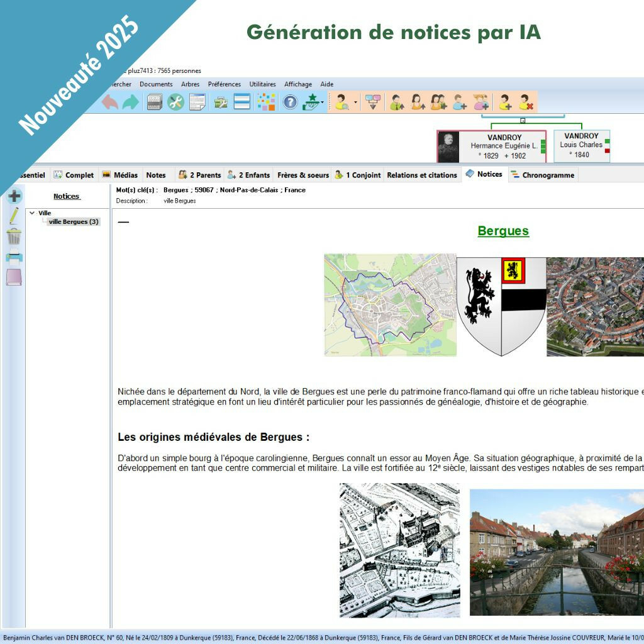
Task: Click the green forward arrow in the toolbar
Action: click(131, 102)
